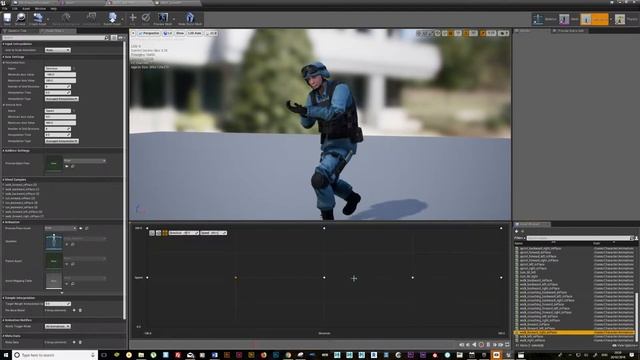Add an element to Per Bone Blend
The image size is (640, 360).
click(74, 310)
